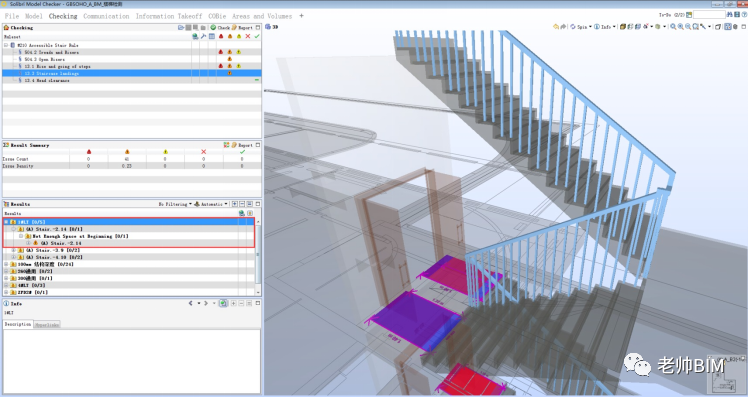The width and height of the screenshot is (749, 398).
Task: Click expand all icon in Results panel
Action: pos(235,204)
